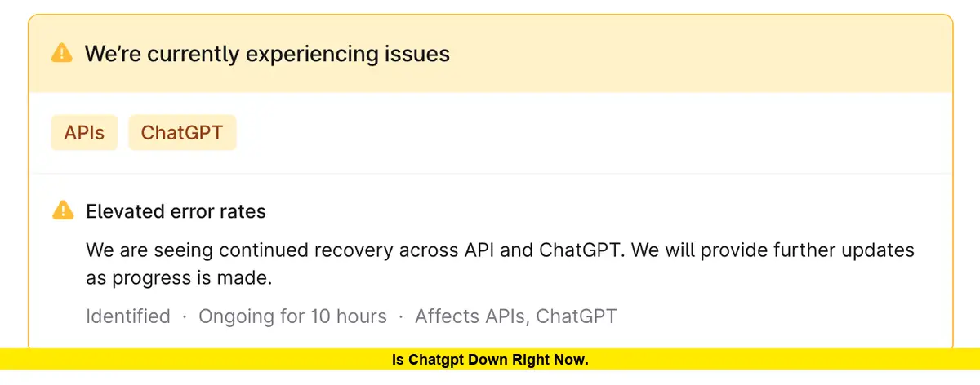This screenshot has width=980, height=385.
Task: Select the ChatGPT component tag
Action: 182,133
